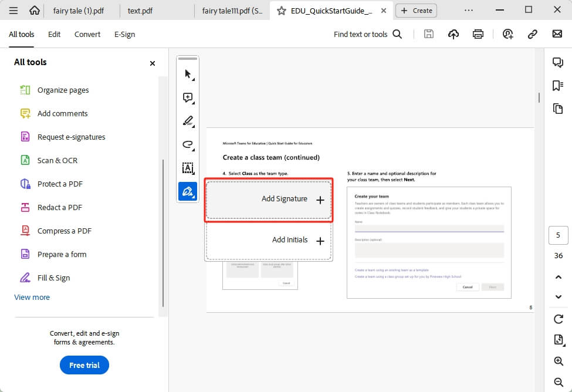This screenshot has width=572, height=392.
Task: Click the page number field showing 5
Action: [558, 235]
